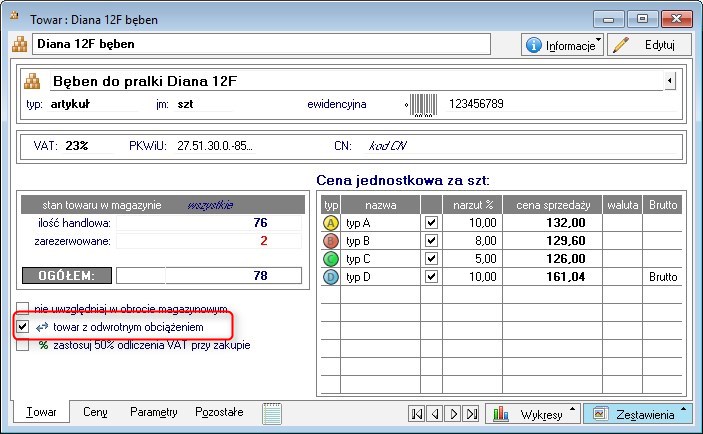Viewport: 703px width, 434px height.
Task: Click the Brutto column header
Action: tap(663, 205)
